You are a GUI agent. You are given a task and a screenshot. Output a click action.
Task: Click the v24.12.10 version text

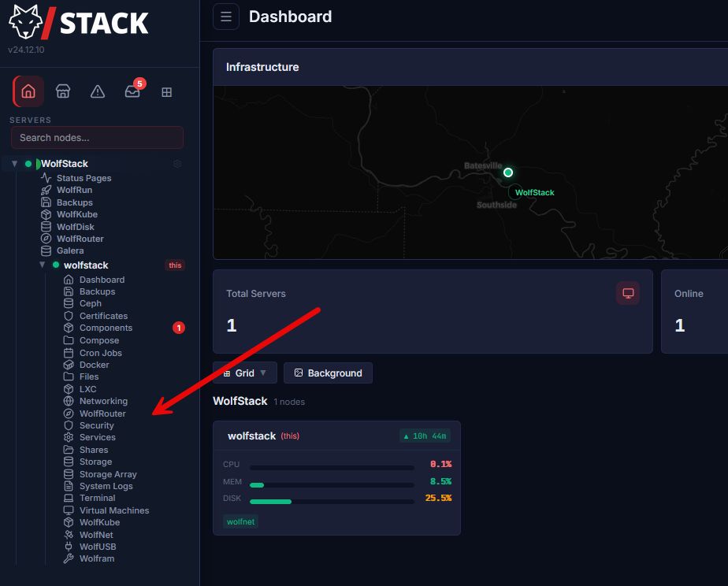26,50
